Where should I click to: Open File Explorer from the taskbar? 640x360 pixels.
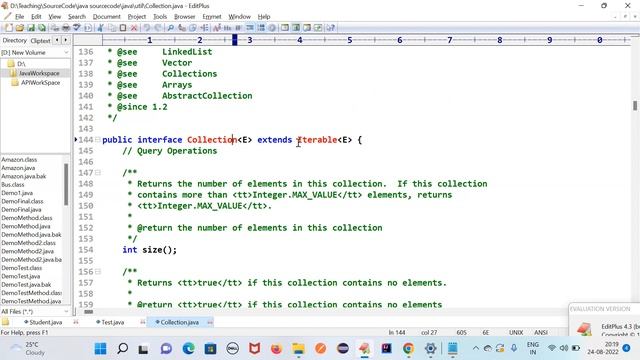(298, 348)
